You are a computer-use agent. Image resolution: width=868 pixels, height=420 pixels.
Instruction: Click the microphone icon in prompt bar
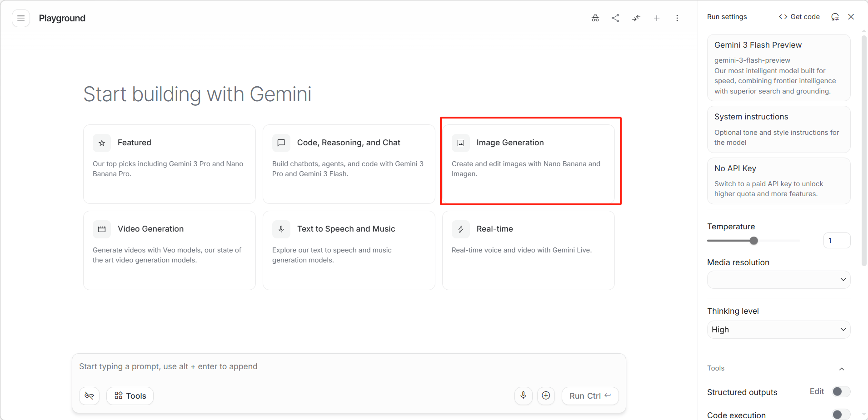tap(524, 396)
